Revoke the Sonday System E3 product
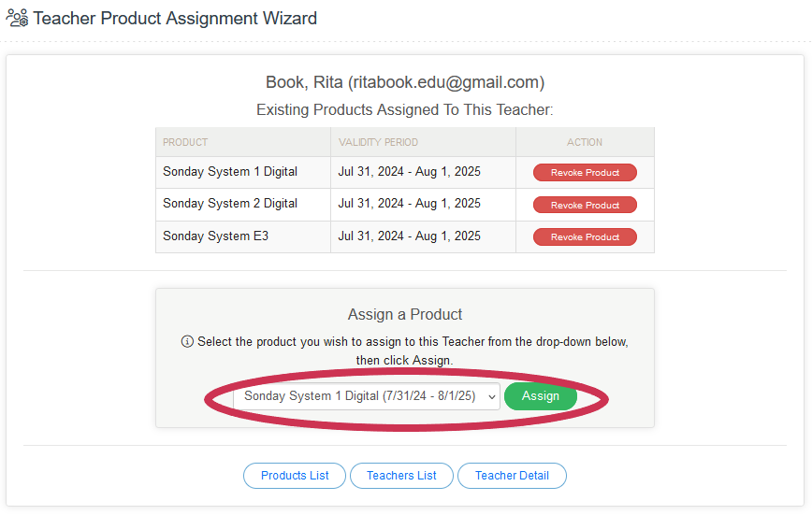 (585, 237)
